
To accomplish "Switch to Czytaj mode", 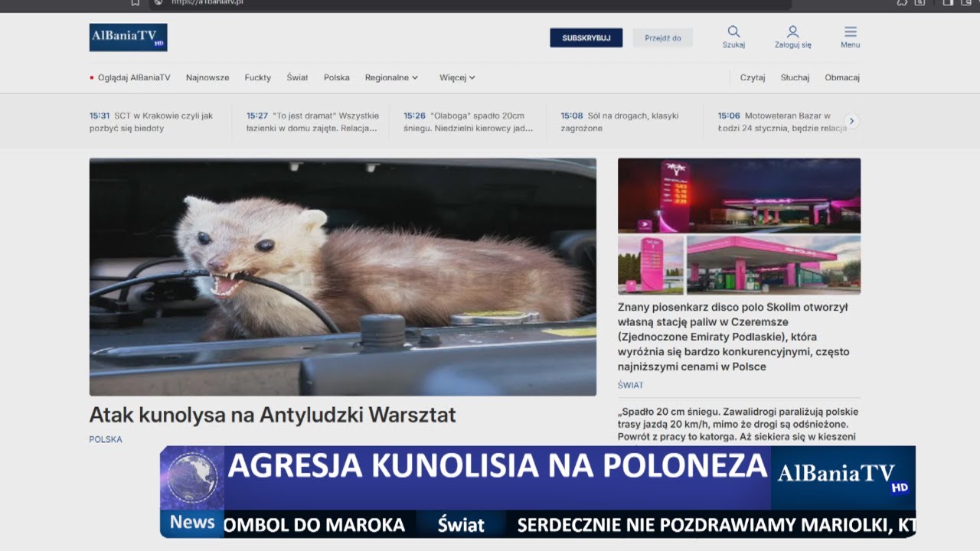I will tap(753, 77).
